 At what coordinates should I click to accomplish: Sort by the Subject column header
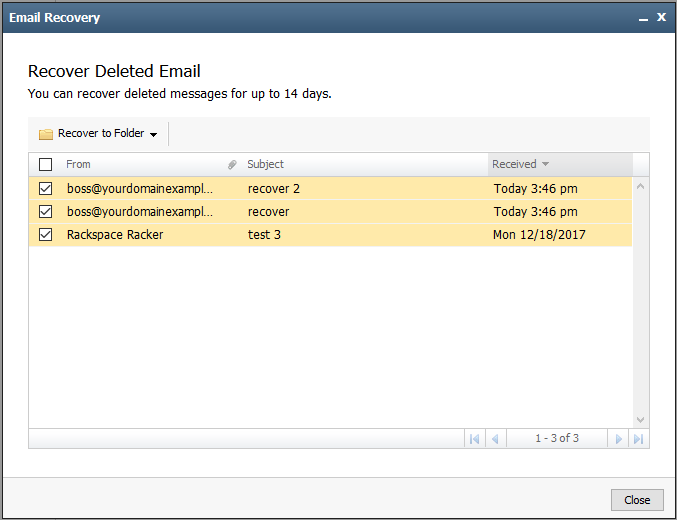(265, 164)
